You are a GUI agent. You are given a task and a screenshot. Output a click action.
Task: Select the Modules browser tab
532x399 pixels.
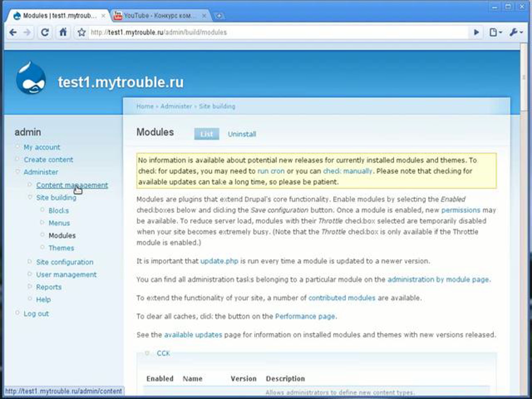pyautogui.click(x=58, y=16)
